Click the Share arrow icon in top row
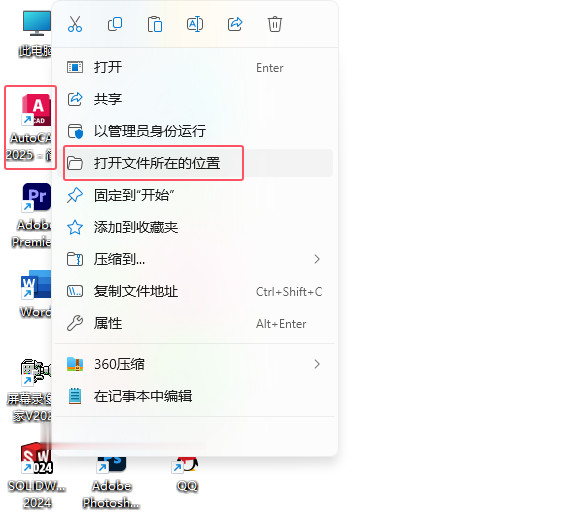 coord(235,24)
